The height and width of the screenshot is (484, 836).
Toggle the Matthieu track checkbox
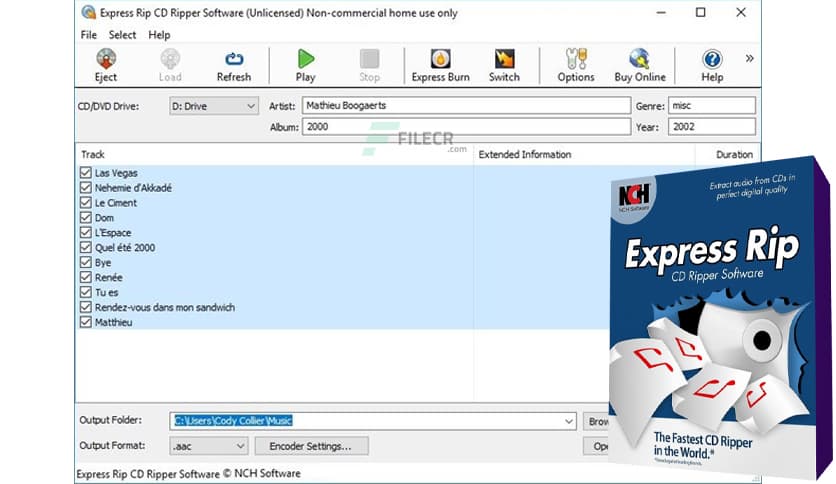[x=85, y=321]
